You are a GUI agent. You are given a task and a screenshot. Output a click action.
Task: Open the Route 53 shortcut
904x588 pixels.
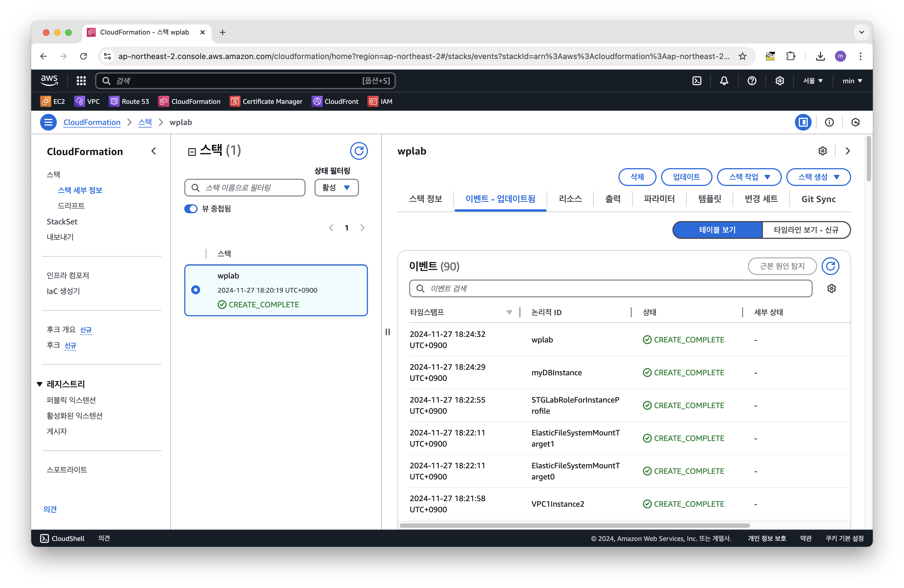[x=129, y=101]
